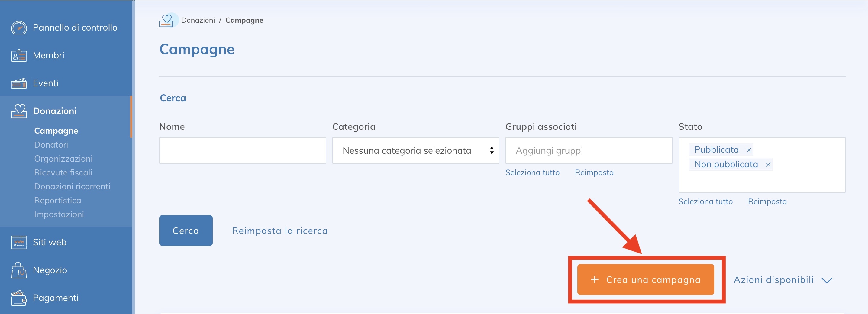Click inside the Nome input field

click(x=242, y=150)
